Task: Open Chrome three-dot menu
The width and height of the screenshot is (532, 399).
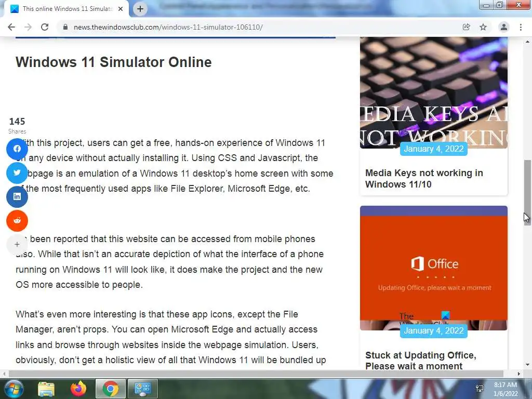Action: point(521,27)
